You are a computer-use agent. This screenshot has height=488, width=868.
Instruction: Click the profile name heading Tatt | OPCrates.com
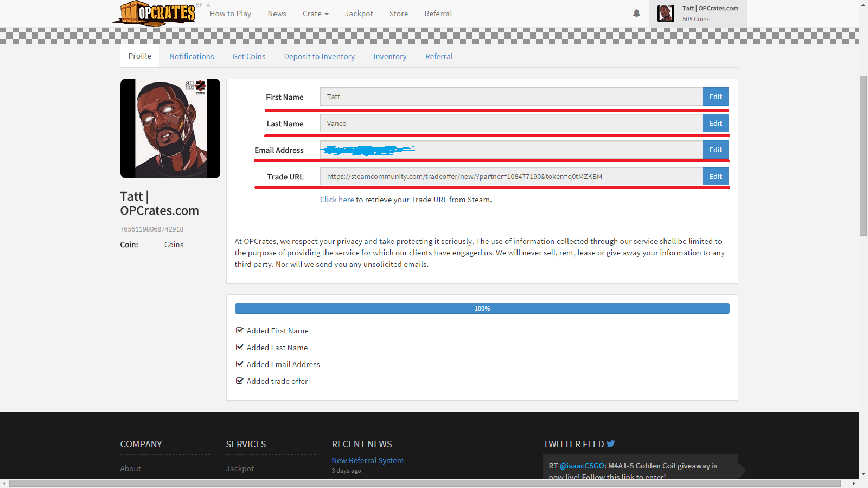point(159,203)
